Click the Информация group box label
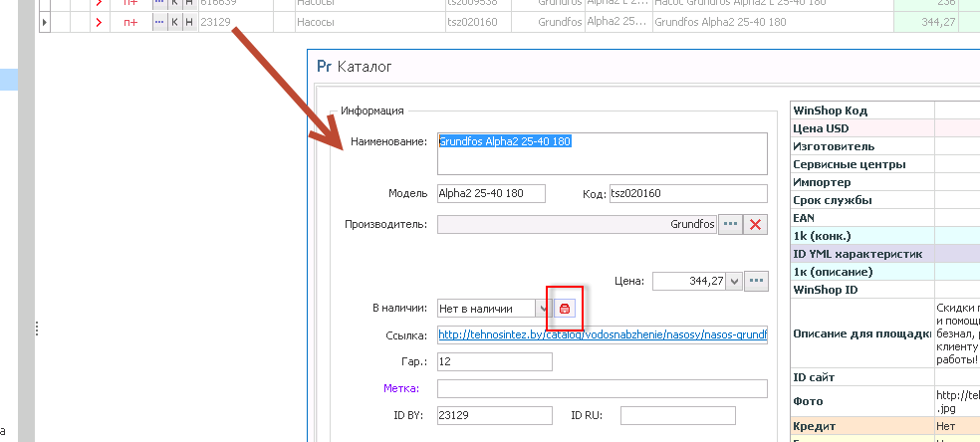This screenshot has height=442, width=980. pos(371,110)
